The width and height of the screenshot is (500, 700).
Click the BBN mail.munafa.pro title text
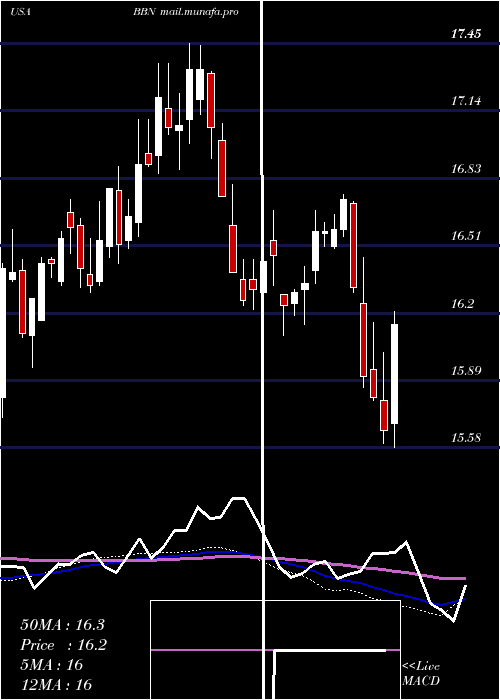click(x=186, y=12)
